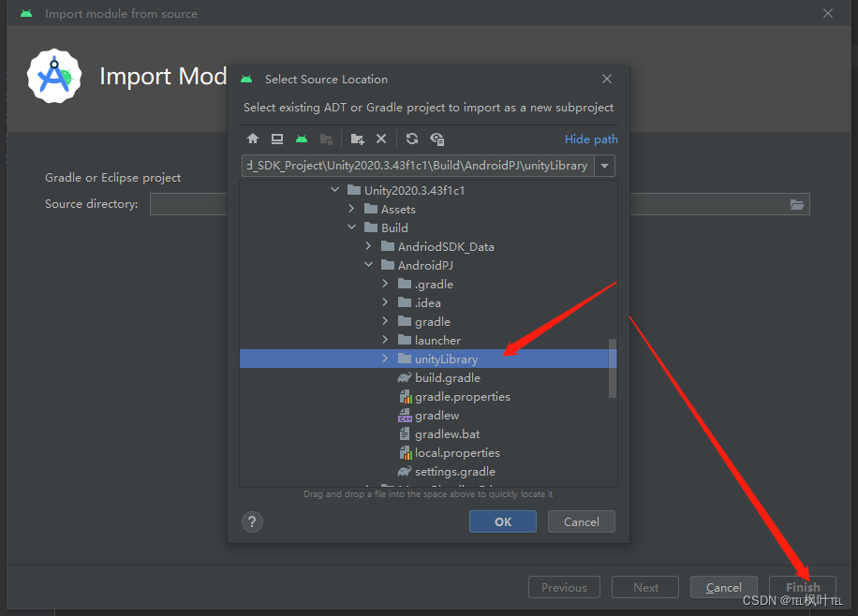
Task: Click the Hide path link
Action: (x=591, y=139)
